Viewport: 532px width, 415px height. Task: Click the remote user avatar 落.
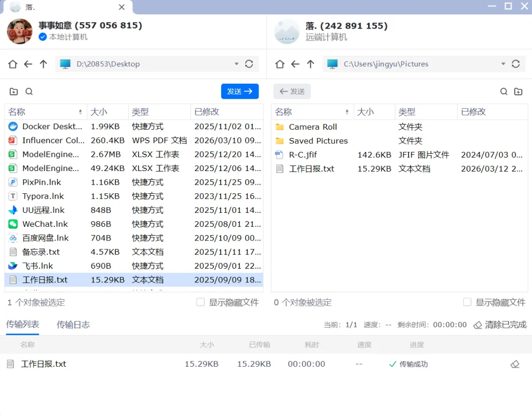(x=287, y=32)
